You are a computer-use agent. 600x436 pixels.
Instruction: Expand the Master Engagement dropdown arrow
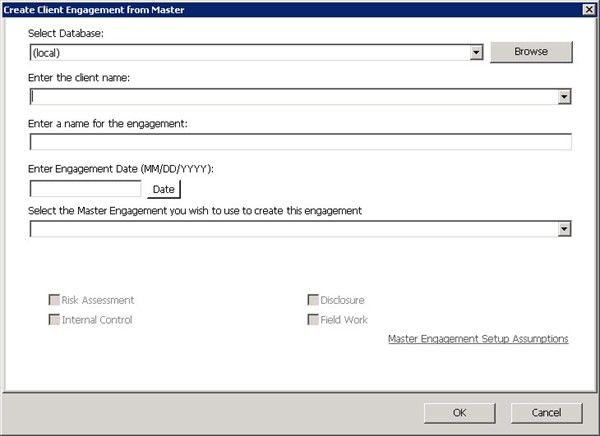click(x=564, y=229)
